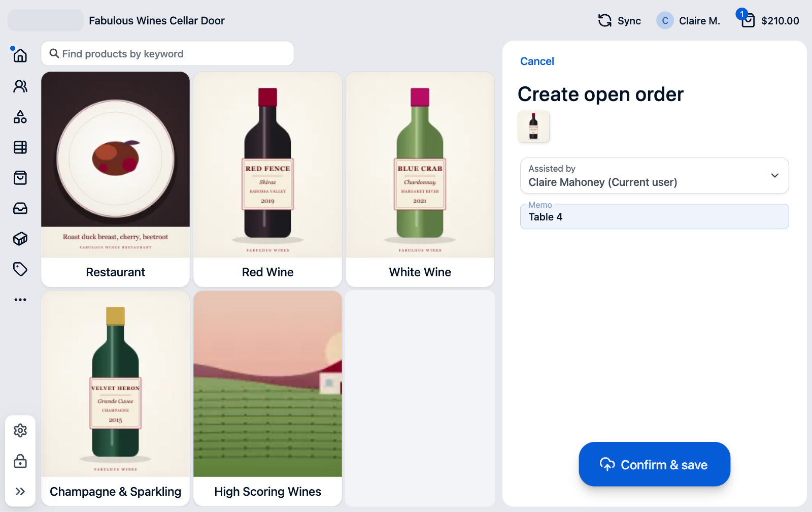The height and width of the screenshot is (512, 812).
Task: Click the Memo field containing Table 4
Action: (x=654, y=217)
